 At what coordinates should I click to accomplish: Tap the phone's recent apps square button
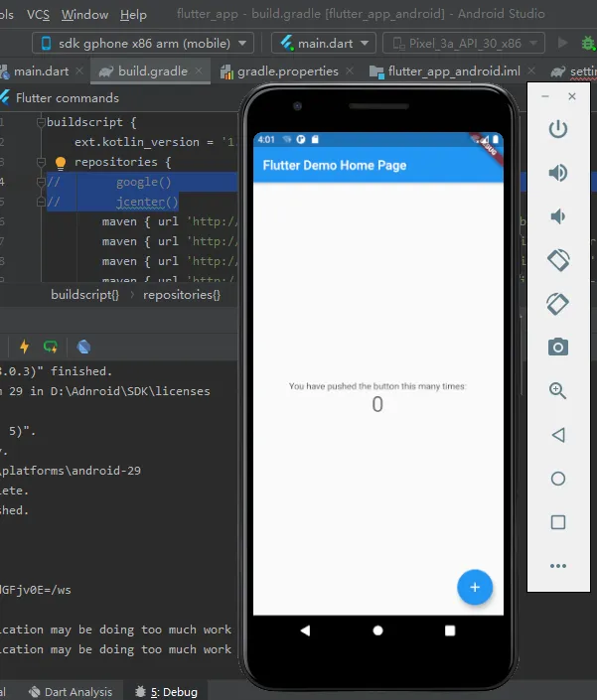pos(450,630)
